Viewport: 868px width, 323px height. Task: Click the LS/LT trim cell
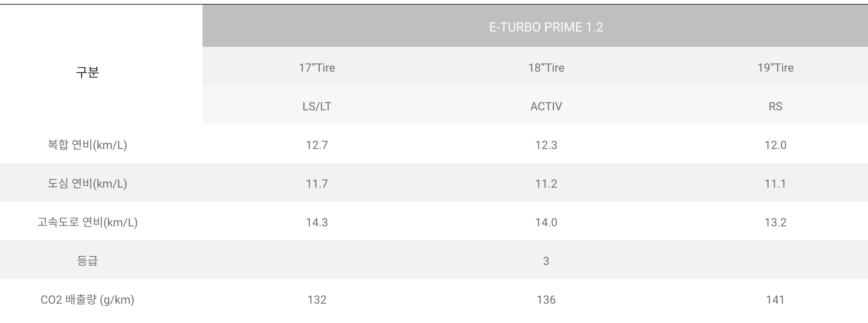click(317, 106)
